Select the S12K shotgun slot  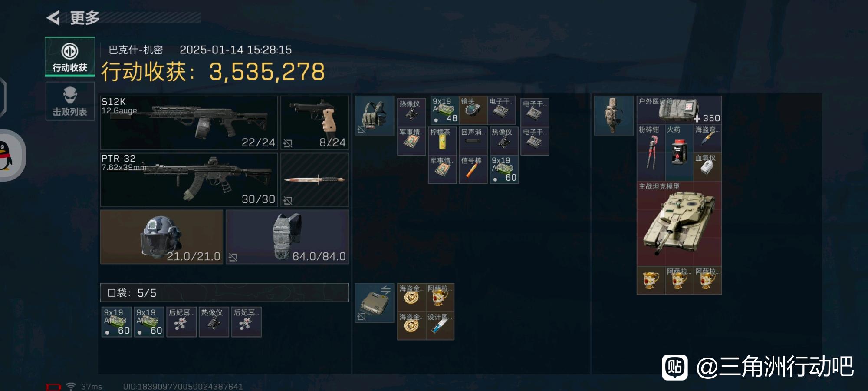pyautogui.click(x=189, y=123)
